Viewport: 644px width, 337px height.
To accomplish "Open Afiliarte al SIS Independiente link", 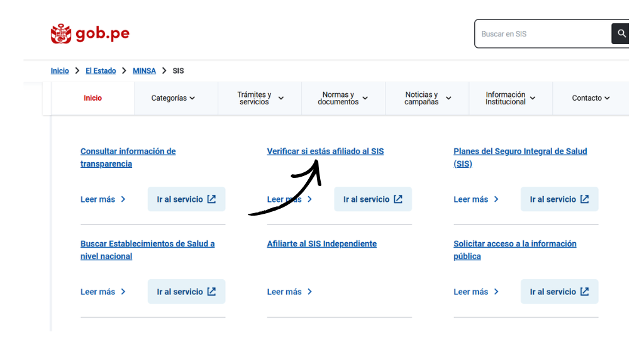I will click(x=321, y=244).
